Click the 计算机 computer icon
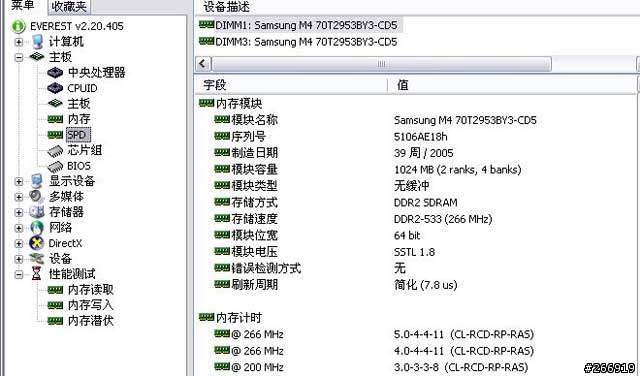The height and width of the screenshot is (376, 640). [x=37, y=42]
